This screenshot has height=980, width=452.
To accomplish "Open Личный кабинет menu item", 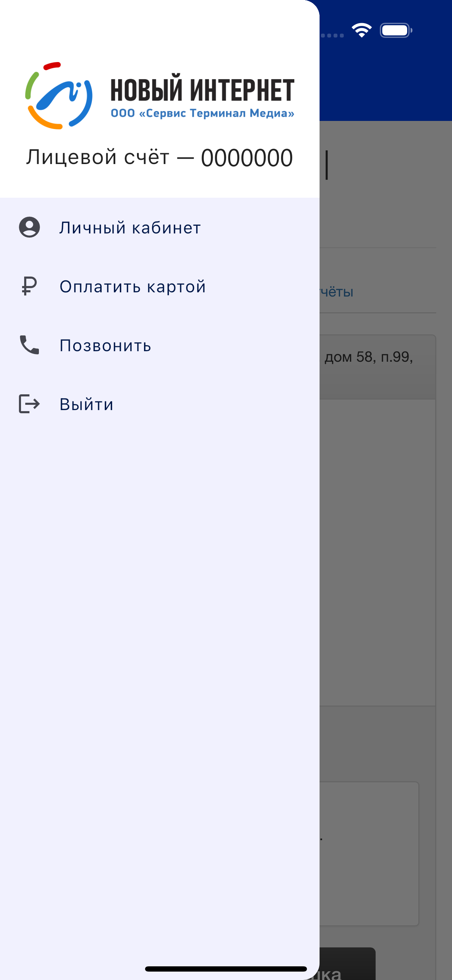I will click(x=160, y=227).
